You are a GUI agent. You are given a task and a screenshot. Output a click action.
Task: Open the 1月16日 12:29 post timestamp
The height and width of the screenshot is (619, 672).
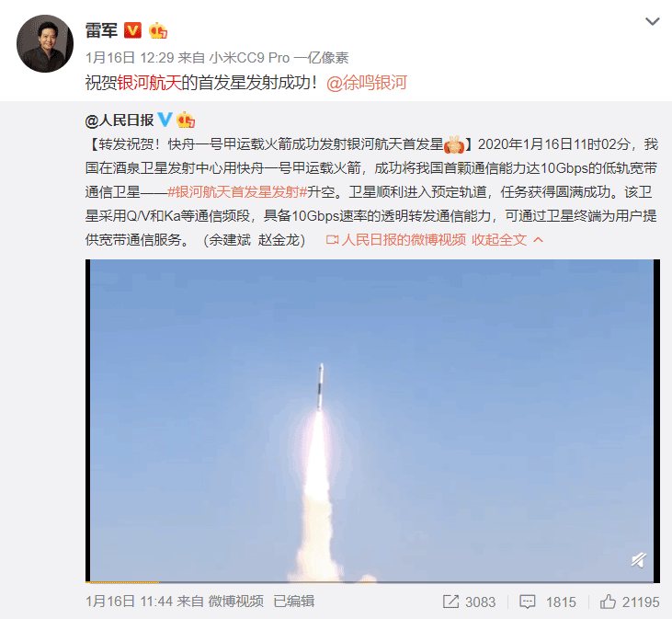(x=130, y=57)
